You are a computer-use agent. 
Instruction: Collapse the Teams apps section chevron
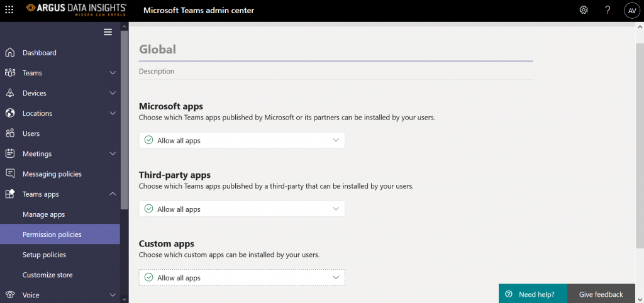click(x=113, y=194)
